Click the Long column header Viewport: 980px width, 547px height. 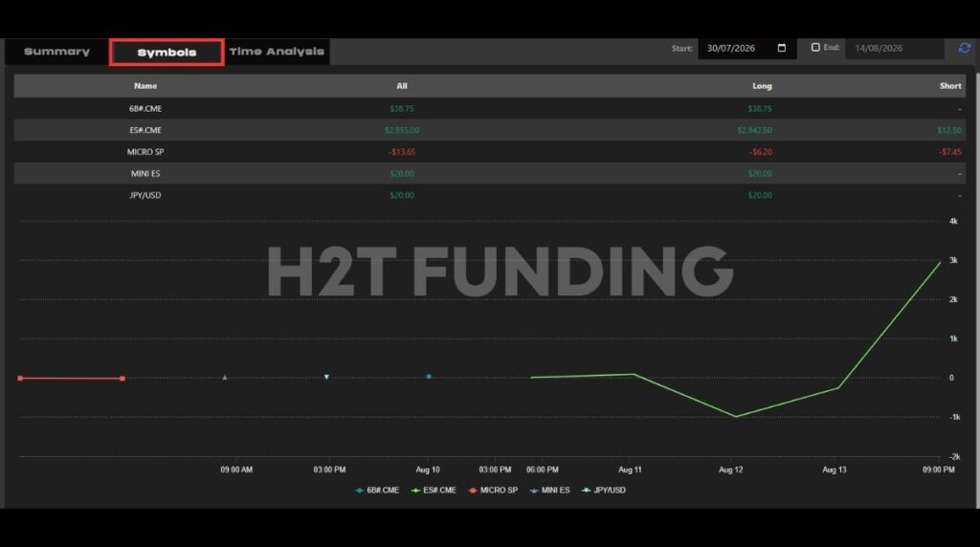762,86
